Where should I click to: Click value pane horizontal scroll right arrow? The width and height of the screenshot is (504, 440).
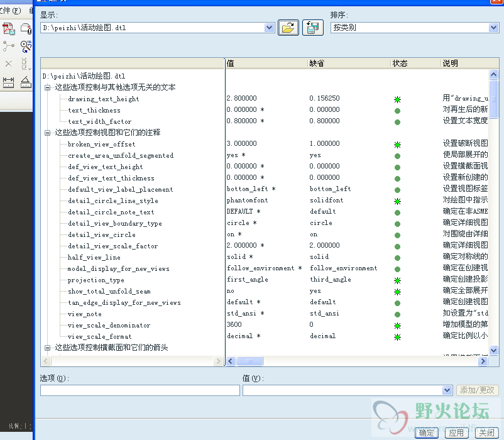(483, 361)
